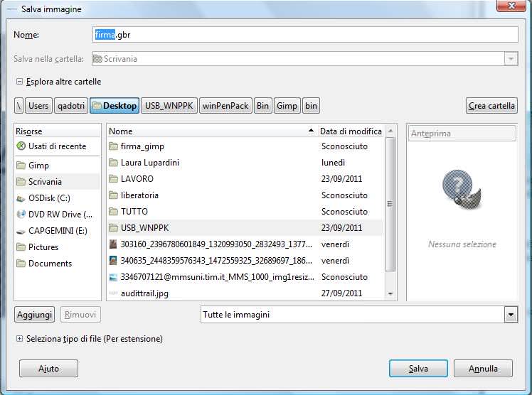This screenshot has width=532, height=395.
Task: Open the Salva nella cartella dropdown
Action: [x=511, y=59]
